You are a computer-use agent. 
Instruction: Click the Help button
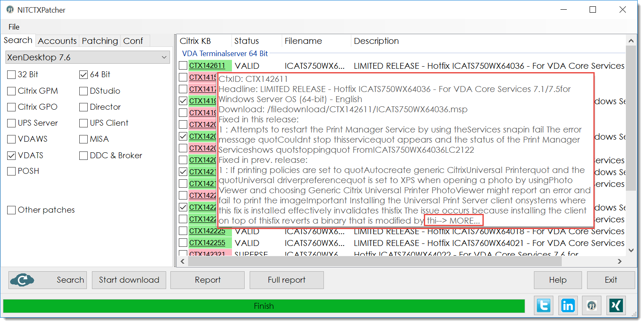tap(558, 280)
